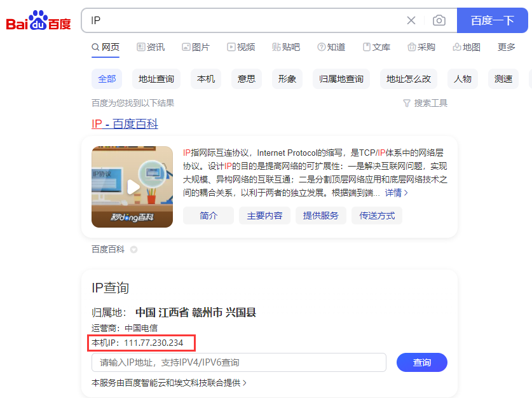532x398 pixels.
Task: Click the 百度为您找到以下结果 text
Action: [133, 103]
